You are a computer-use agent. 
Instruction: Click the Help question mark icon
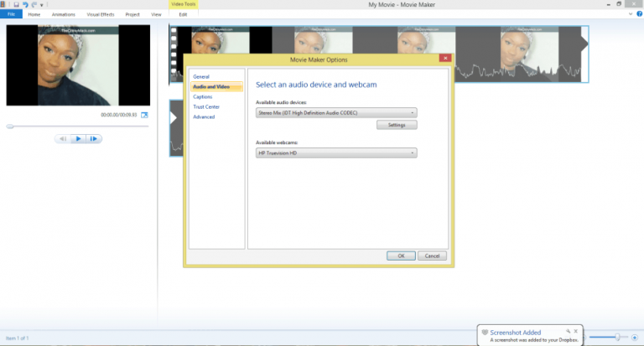640,14
